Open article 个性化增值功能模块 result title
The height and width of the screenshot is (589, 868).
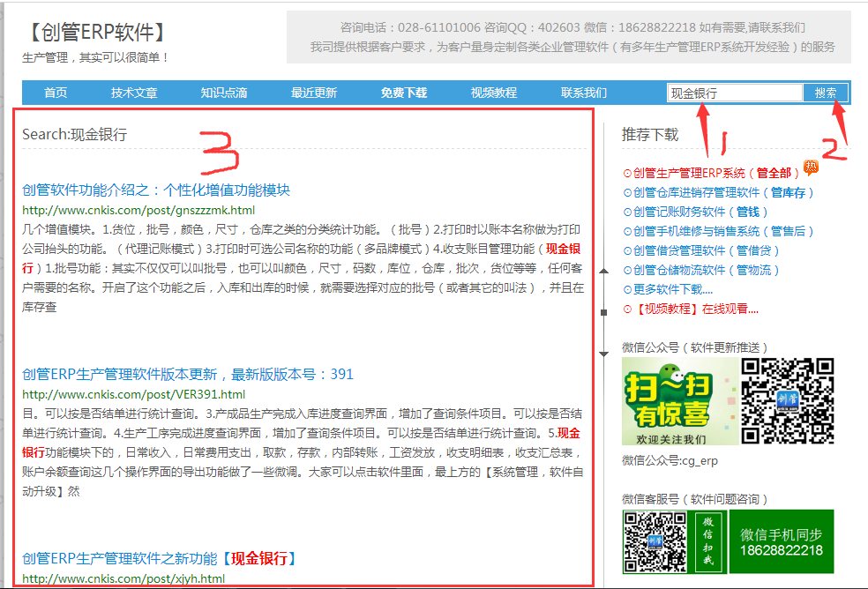point(156,190)
